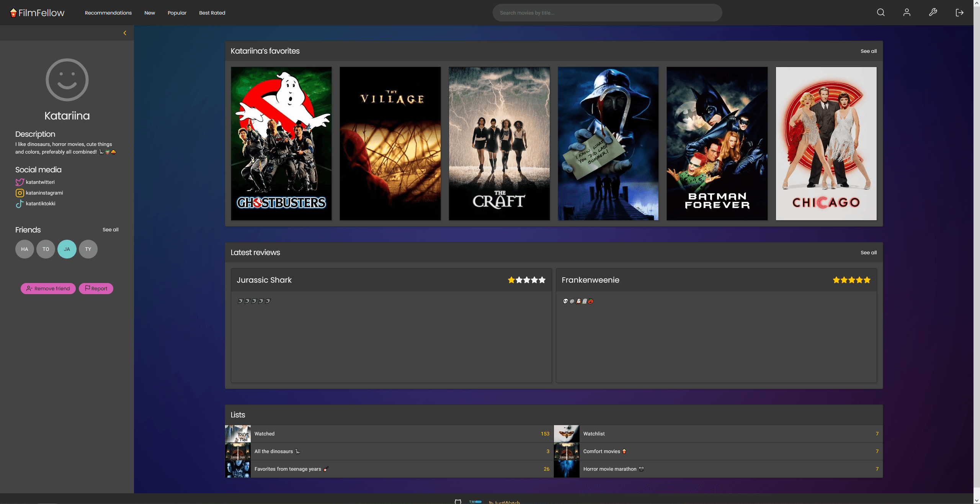The height and width of the screenshot is (504, 980).
Task: Click Jurassic Shark star rating
Action: pos(526,280)
